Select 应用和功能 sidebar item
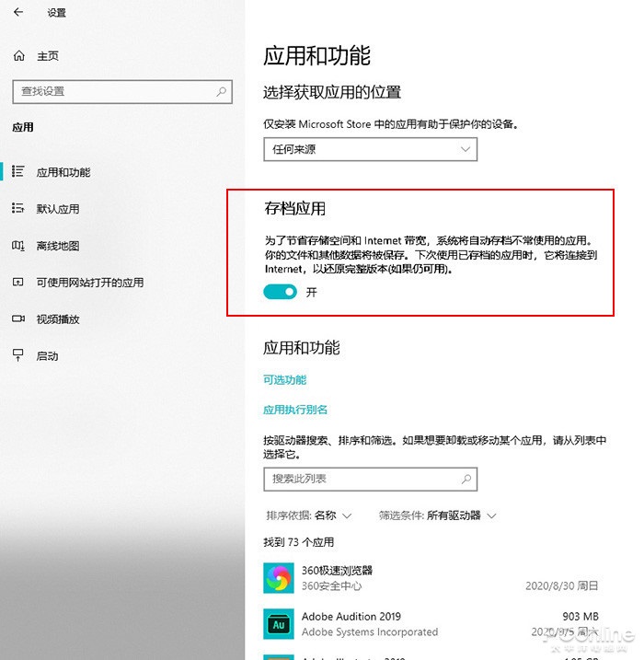The height and width of the screenshot is (660, 644). (x=63, y=172)
